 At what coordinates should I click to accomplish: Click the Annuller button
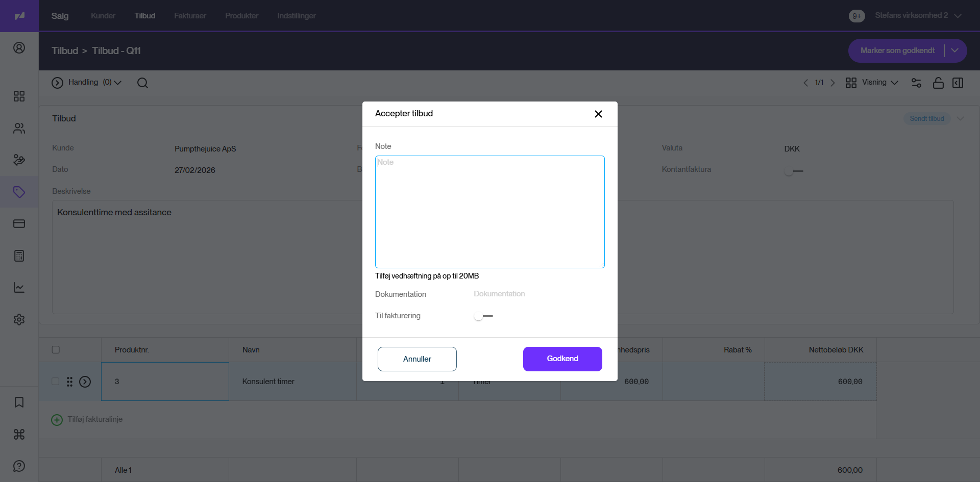click(x=417, y=359)
